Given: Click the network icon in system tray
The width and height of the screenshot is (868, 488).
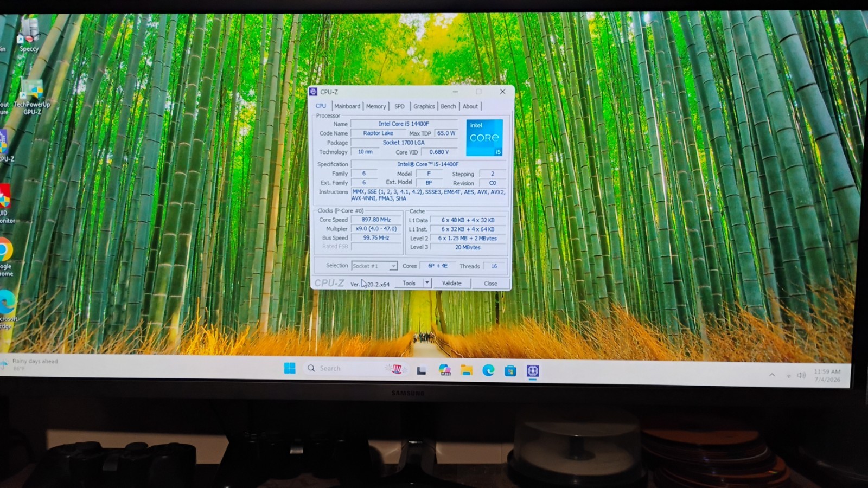Looking at the screenshot, I should click(788, 375).
